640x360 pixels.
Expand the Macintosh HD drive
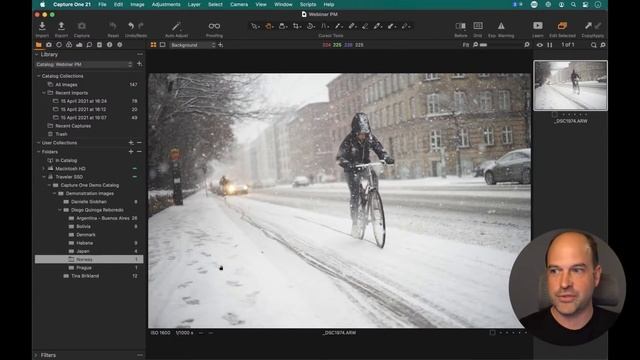click(44, 169)
